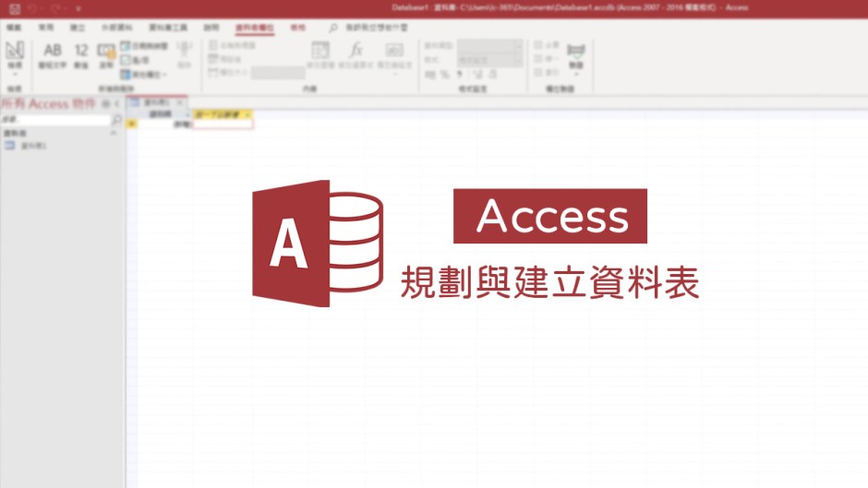Open the fx expression modifier
This screenshot has width=868, height=488.
tap(356, 54)
